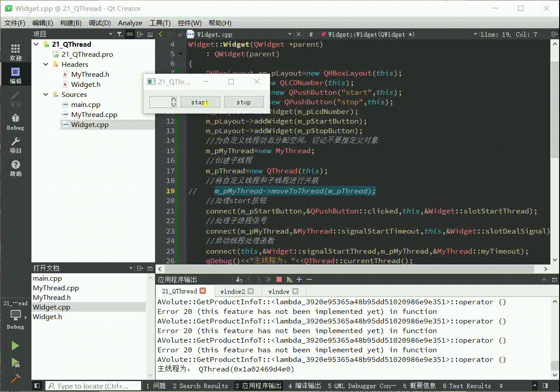Switch to 编辑 (Edit) mode

[x=15, y=76]
